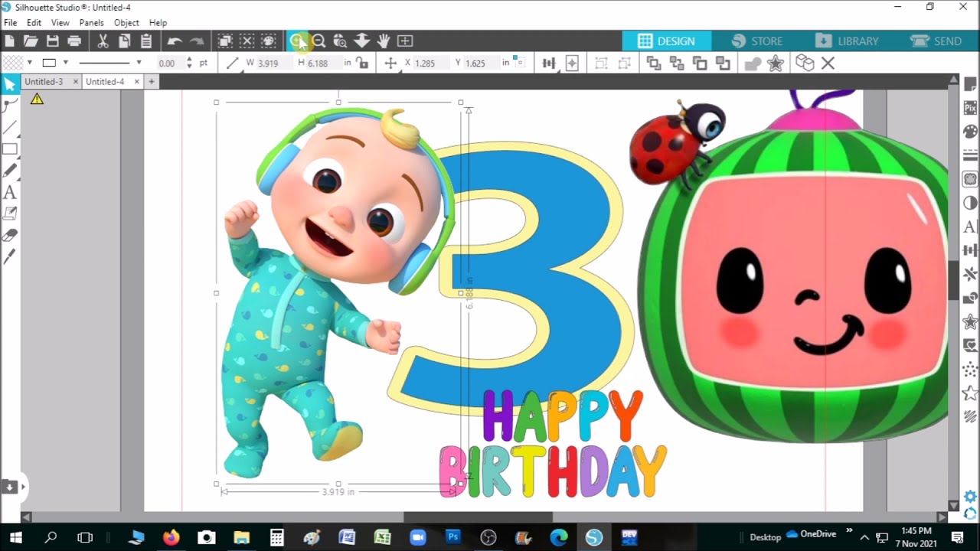The height and width of the screenshot is (551, 980).
Task: Switch to the Untitled-3 tab
Action: tap(44, 82)
